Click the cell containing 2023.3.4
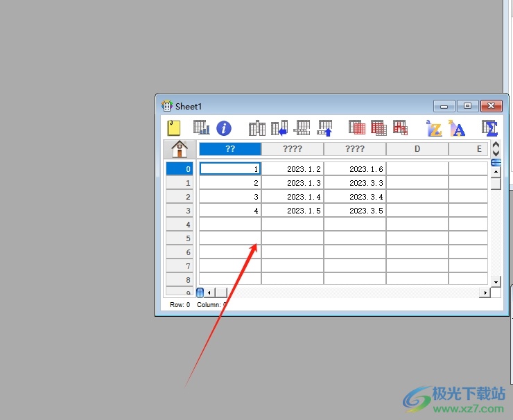513x420 pixels. click(x=355, y=197)
